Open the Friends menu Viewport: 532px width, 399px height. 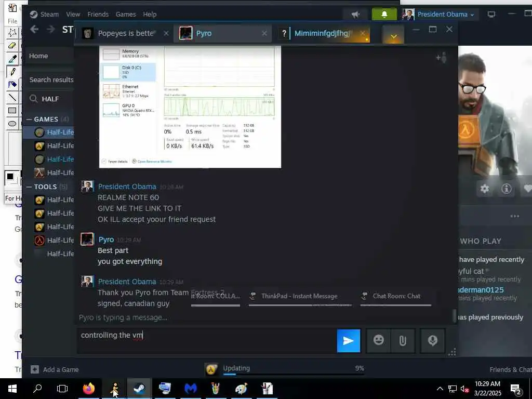click(98, 14)
